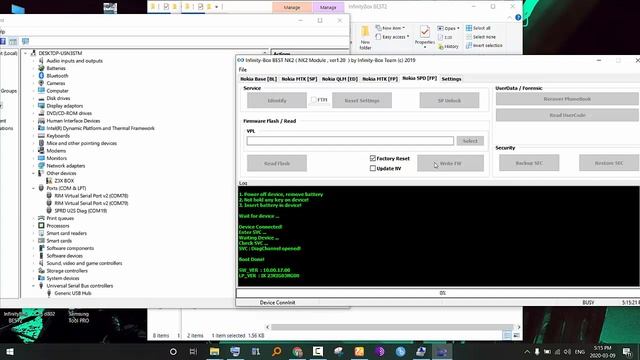Click the Read UserCode button

(x=567, y=115)
